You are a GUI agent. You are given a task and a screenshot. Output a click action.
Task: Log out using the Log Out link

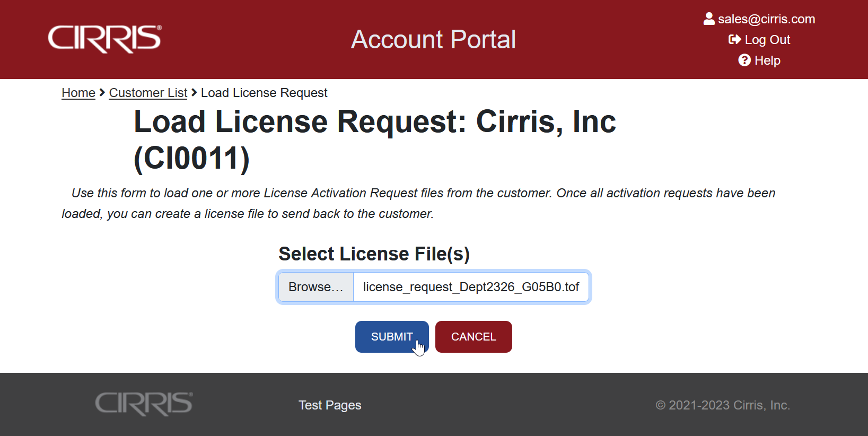[x=767, y=40]
